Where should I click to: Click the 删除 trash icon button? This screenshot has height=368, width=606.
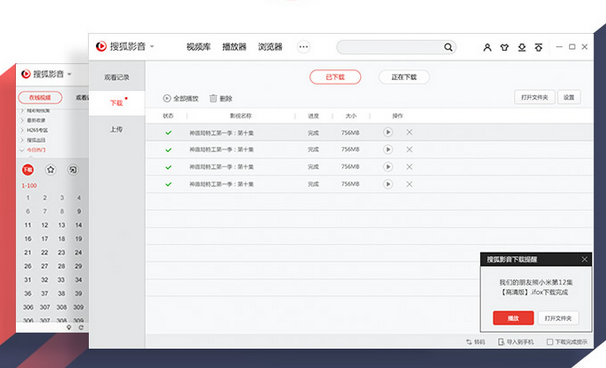pos(221,99)
